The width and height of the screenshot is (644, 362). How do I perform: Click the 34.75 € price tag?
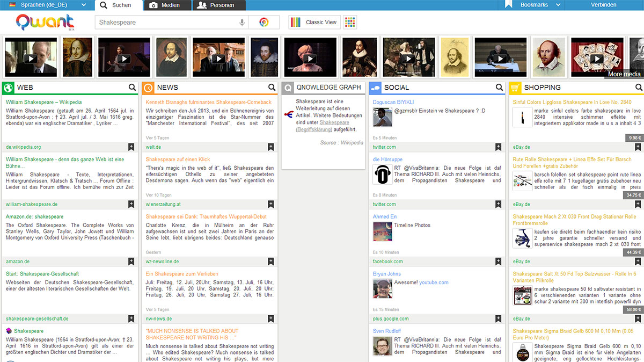(633, 195)
